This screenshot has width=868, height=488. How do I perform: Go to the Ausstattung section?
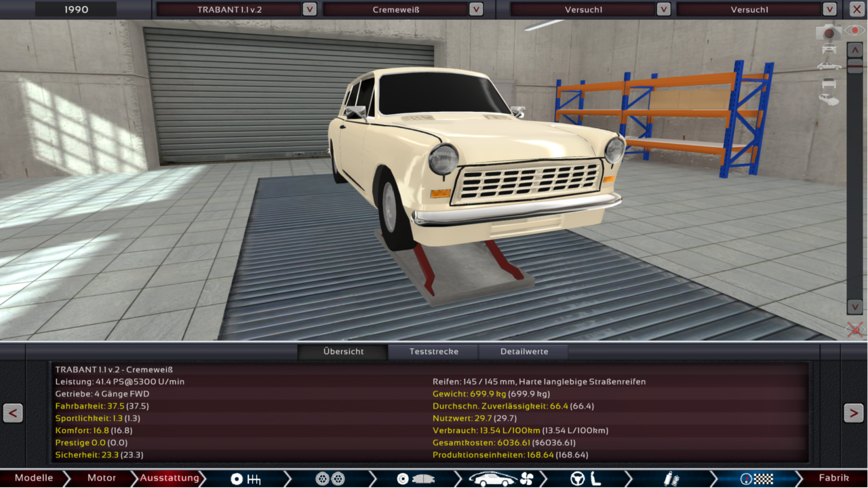point(170,479)
